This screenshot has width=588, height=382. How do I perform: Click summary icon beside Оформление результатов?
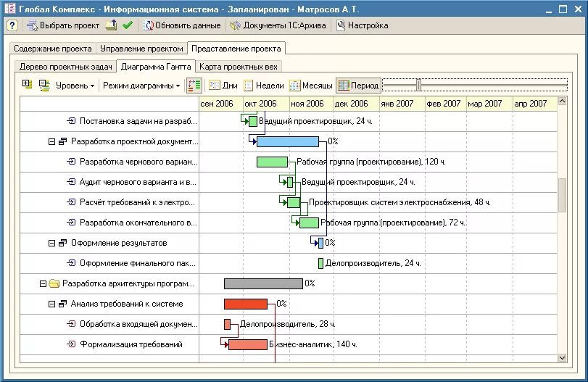[x=62, y=243]
